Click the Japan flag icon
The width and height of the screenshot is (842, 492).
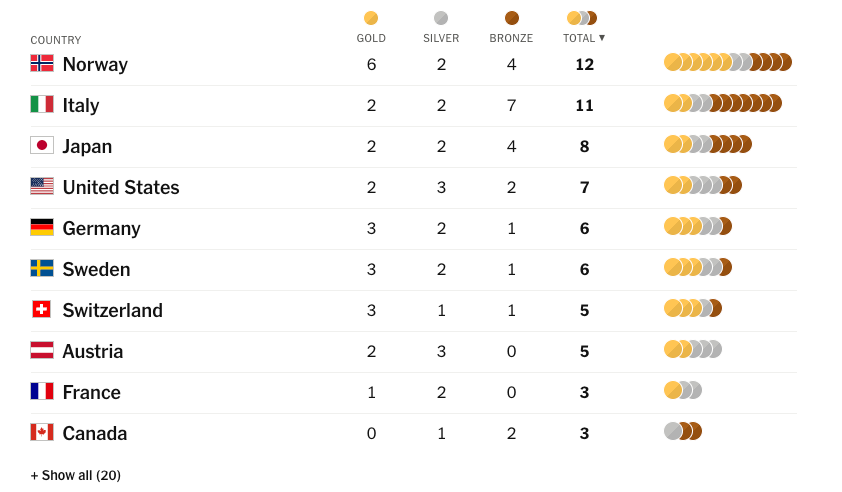pos(42,145)
